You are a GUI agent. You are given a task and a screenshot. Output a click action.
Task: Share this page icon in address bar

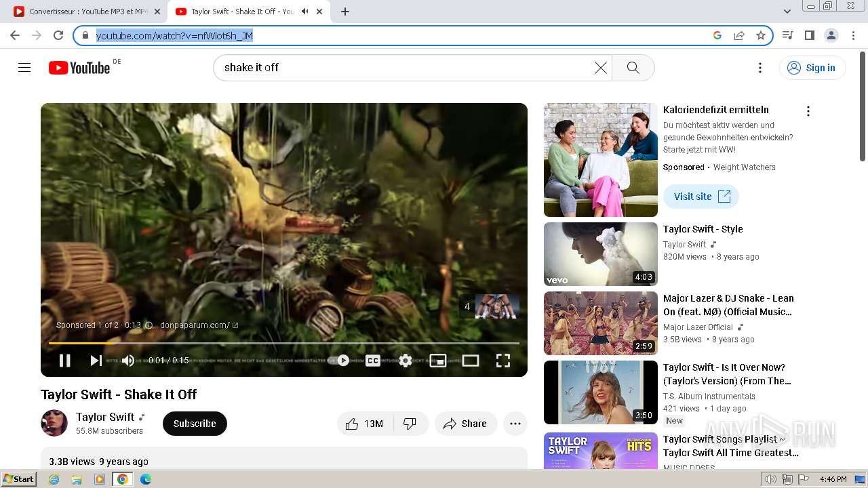(739, 35)
